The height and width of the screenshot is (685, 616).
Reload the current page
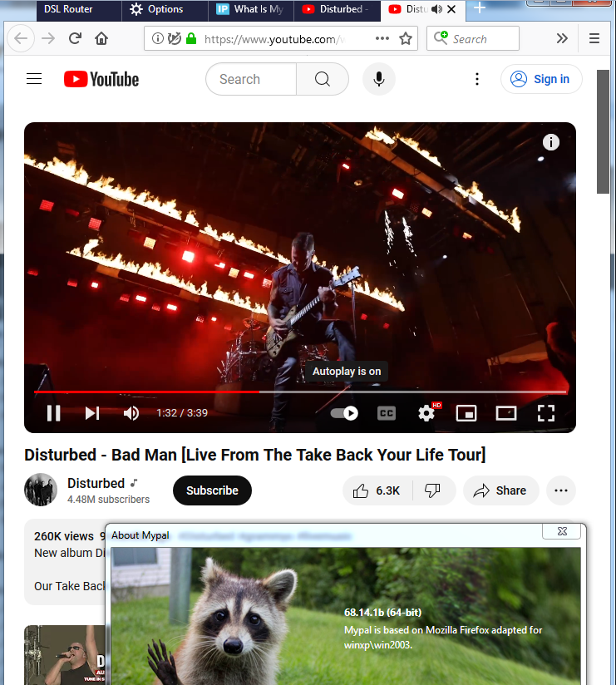click(75, 38)
